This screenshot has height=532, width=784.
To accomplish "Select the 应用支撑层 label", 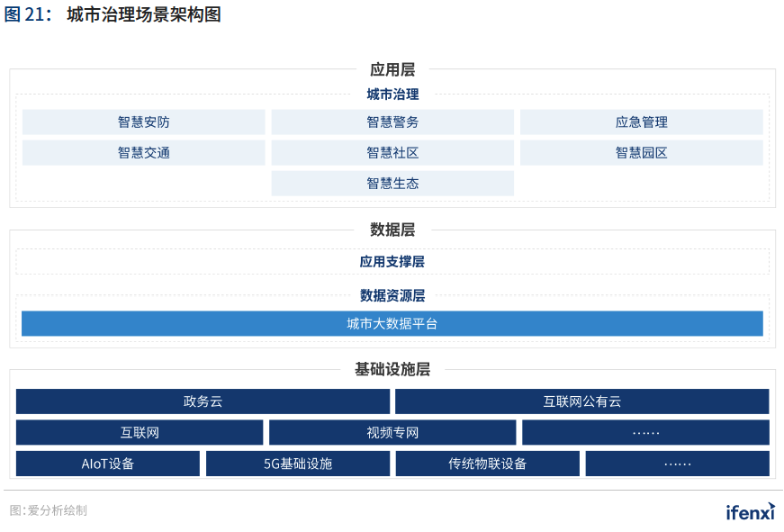I will 392,262.
